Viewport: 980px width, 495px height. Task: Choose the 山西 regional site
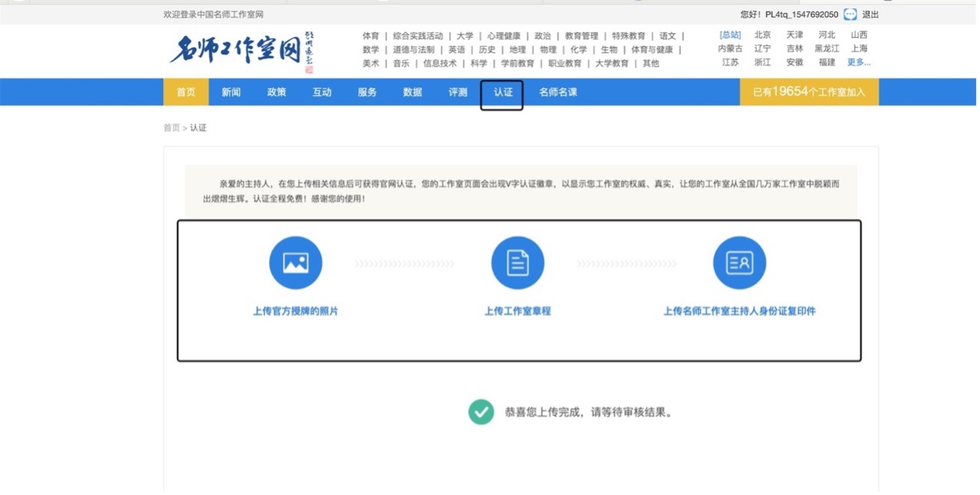pyautogui.click(x=859, y=35)
